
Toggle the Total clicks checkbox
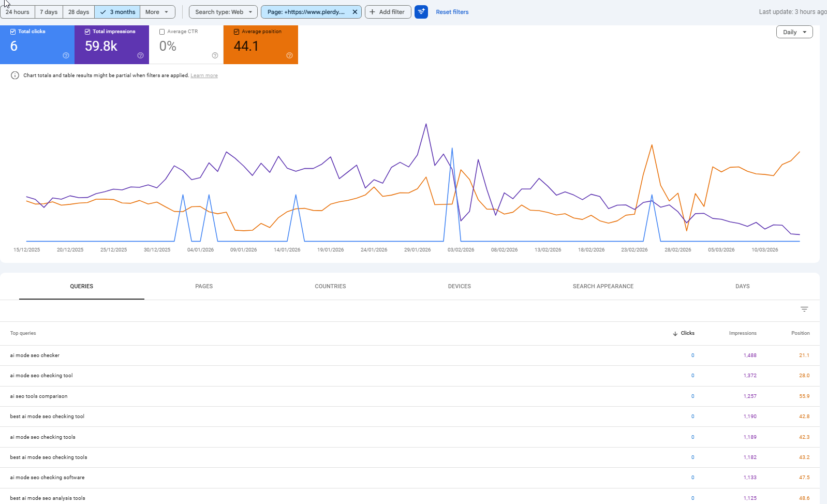[x=13, y=32]
